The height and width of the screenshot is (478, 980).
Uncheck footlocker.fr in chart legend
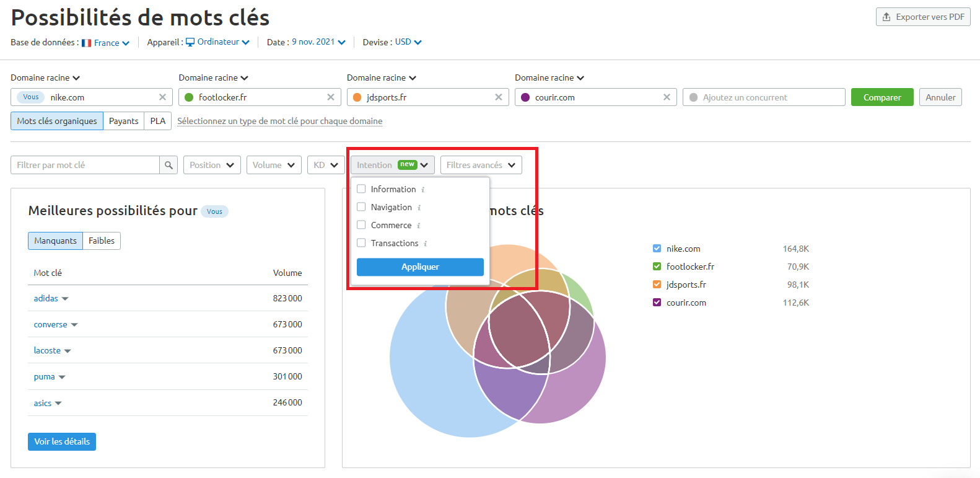[657, 267]
